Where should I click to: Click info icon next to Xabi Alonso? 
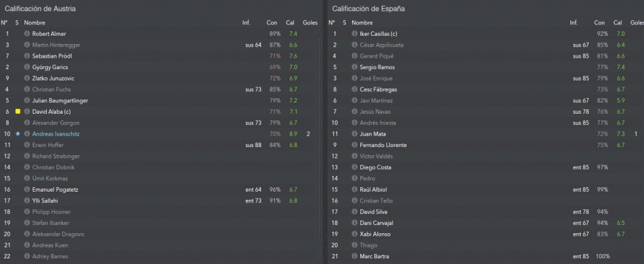[355, 234]
